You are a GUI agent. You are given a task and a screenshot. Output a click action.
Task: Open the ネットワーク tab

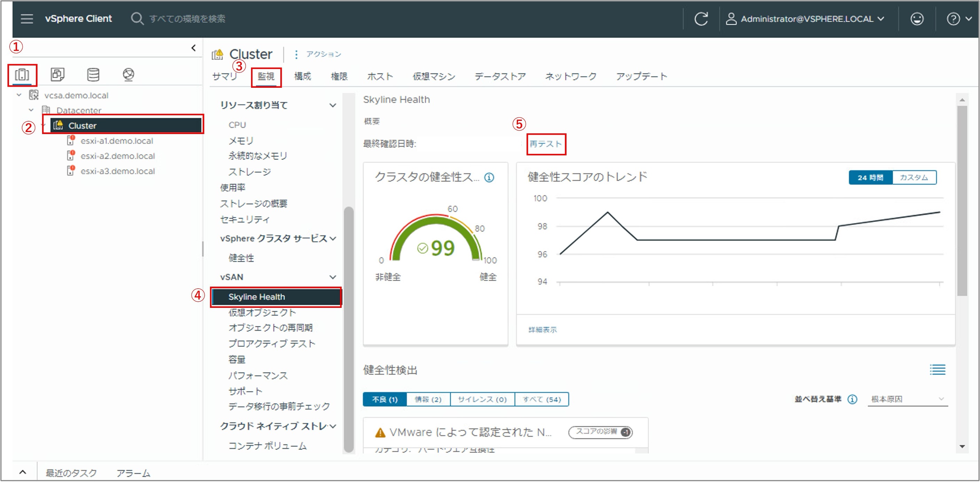click(x=571, y=77)
